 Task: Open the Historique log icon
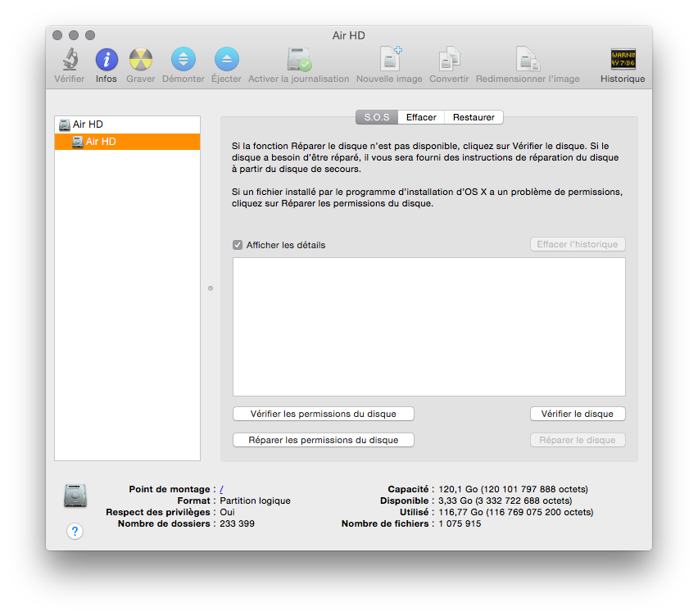tap(623, 59)
